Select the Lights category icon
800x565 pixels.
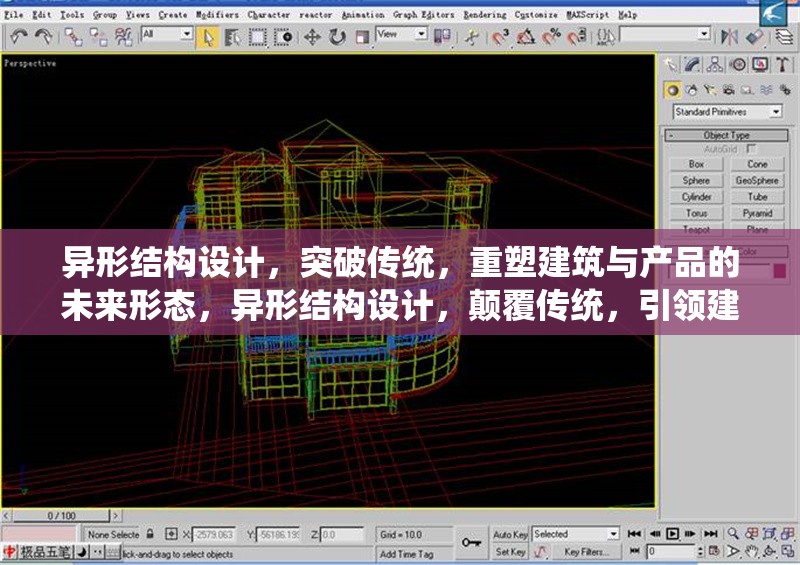[710, 90]
